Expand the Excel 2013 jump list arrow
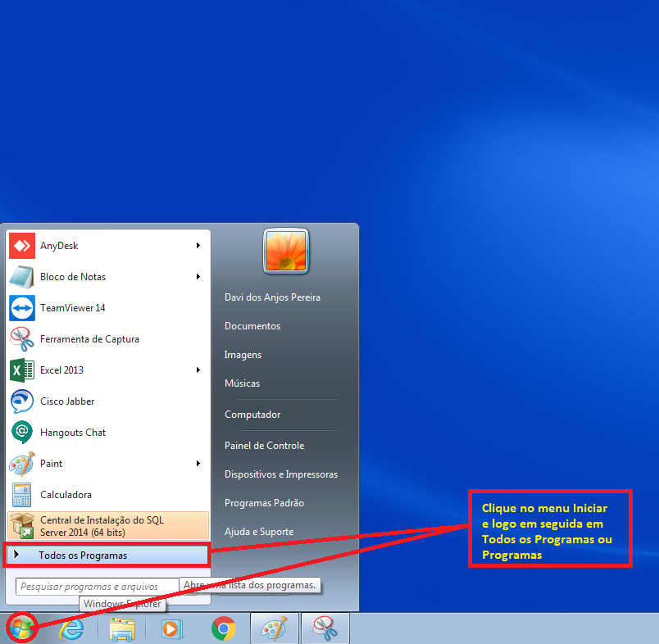The image size is (659, 644). (x=198, y=370)
